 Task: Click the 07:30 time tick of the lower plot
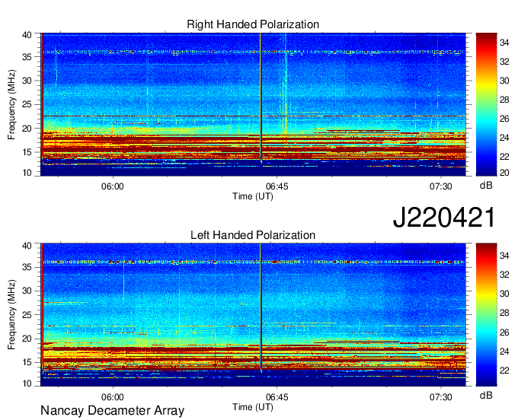(x=441, y=397)
